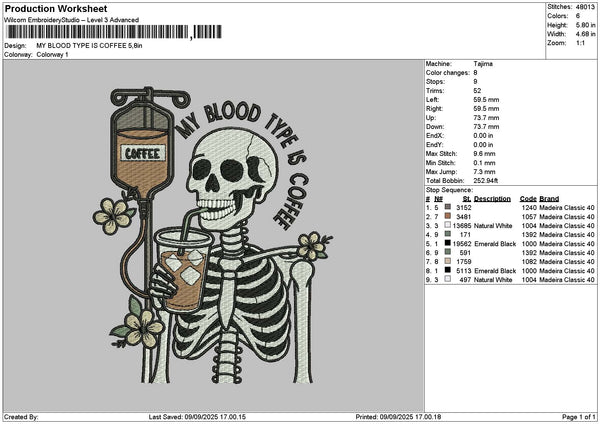Image resolution: width=600 pixels, height=424 pixels.
Task: Click the 'St.' column header
Action: (x=467, y=199)
